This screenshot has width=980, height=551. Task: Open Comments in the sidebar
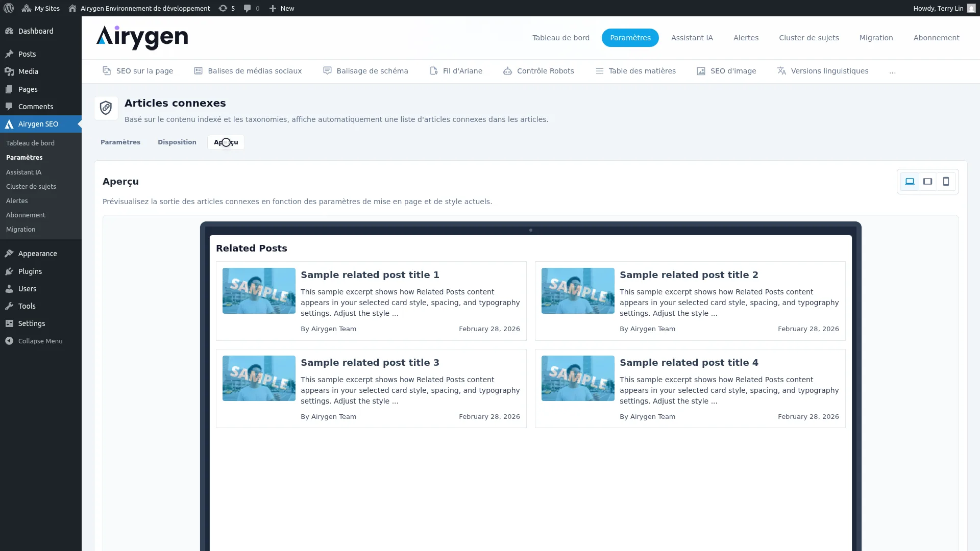pos(41,107)
